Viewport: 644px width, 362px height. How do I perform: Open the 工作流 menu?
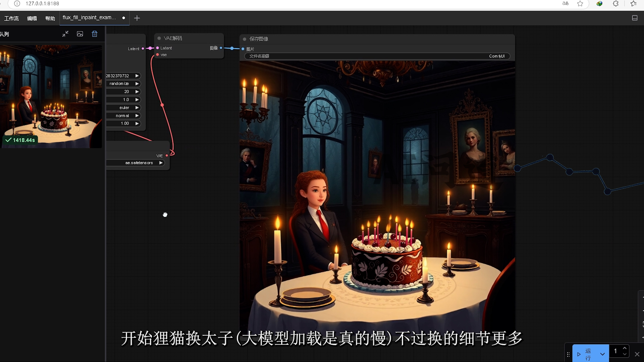[11, 18]
